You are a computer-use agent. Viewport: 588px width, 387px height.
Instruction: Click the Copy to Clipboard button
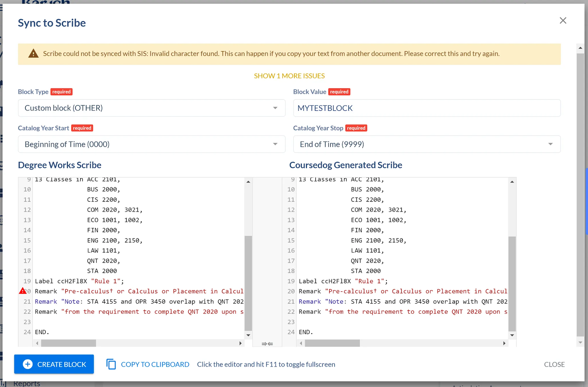pyautogui.click(x=148, y=364)
